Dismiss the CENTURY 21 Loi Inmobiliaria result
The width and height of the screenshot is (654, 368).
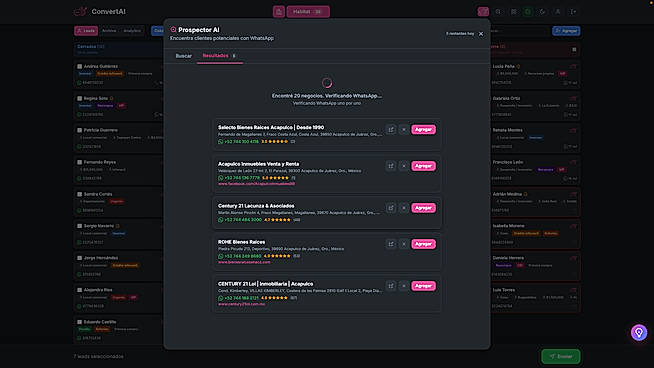click(404, 286)
